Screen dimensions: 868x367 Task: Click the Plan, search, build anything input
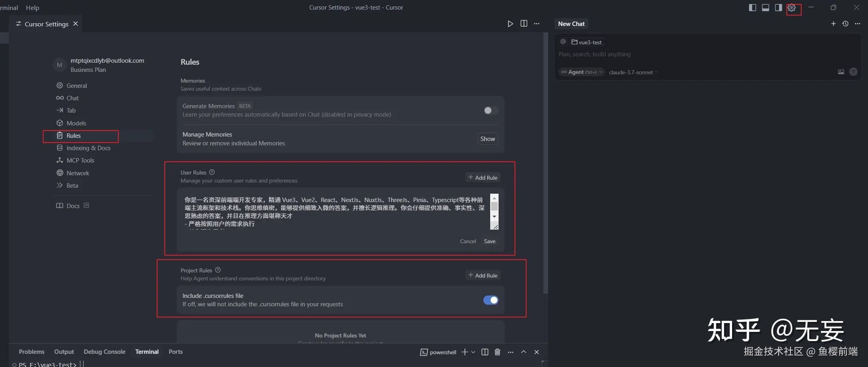click(x=595, y=54)
